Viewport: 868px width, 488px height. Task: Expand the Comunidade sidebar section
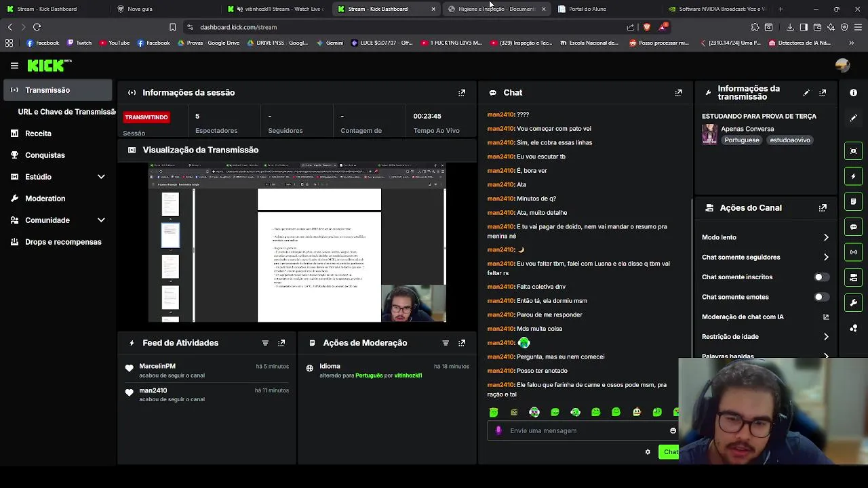[101, 220]
